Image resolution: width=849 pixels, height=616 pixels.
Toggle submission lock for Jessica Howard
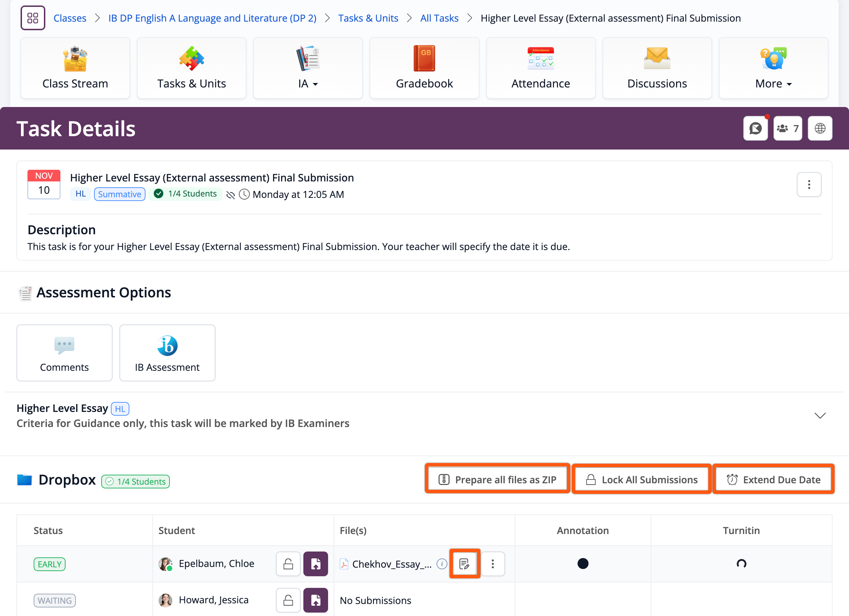[288, 600]
